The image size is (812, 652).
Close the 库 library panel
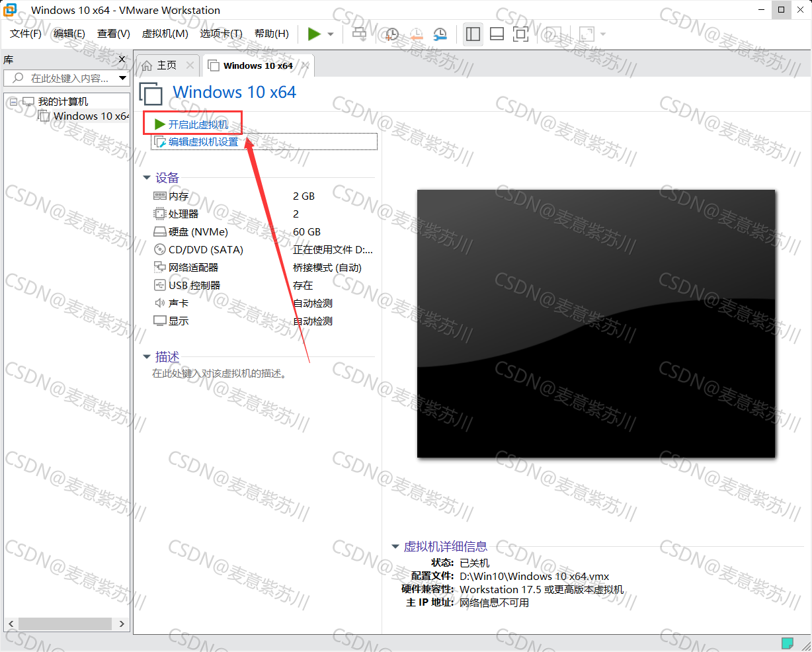click(x=122, y=60)
